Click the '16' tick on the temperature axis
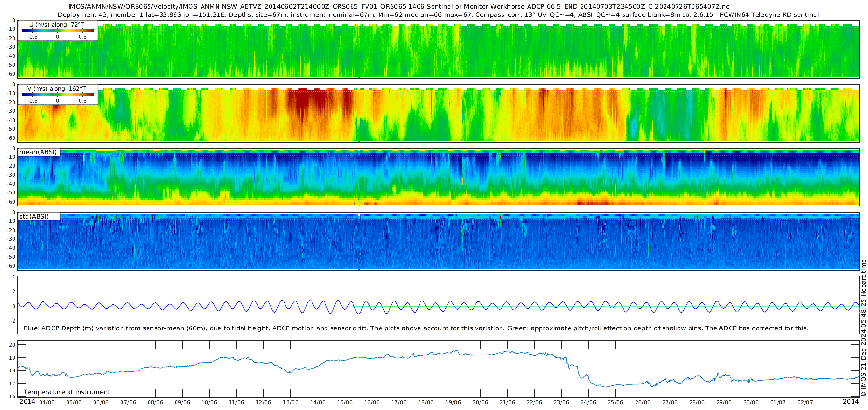 [x=13, y=397]
